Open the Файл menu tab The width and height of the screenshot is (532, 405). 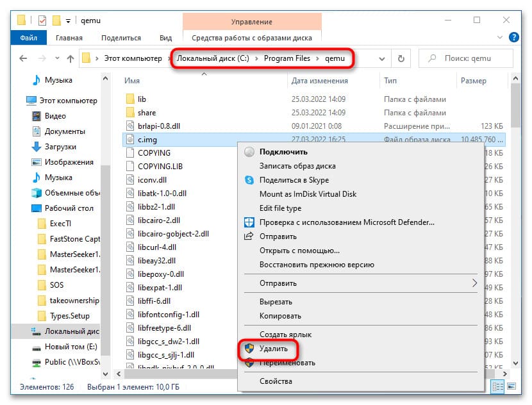point(28,38)
